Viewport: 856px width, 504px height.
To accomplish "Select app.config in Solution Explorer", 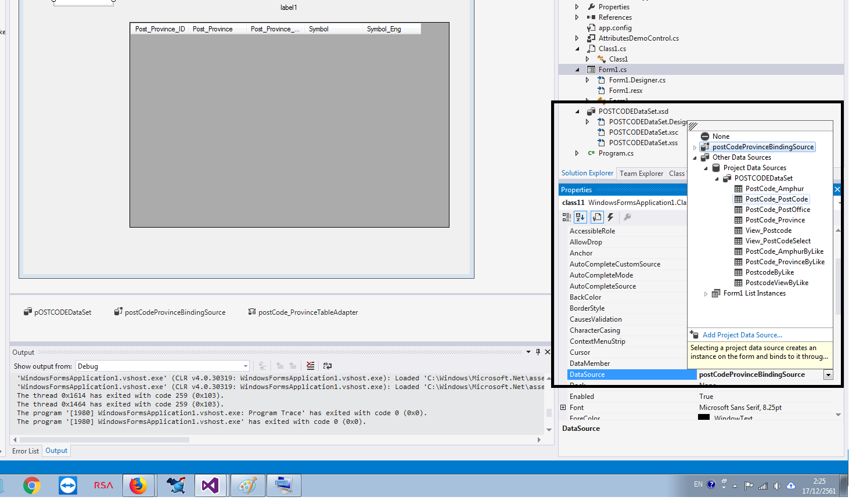I will point(615,28).
